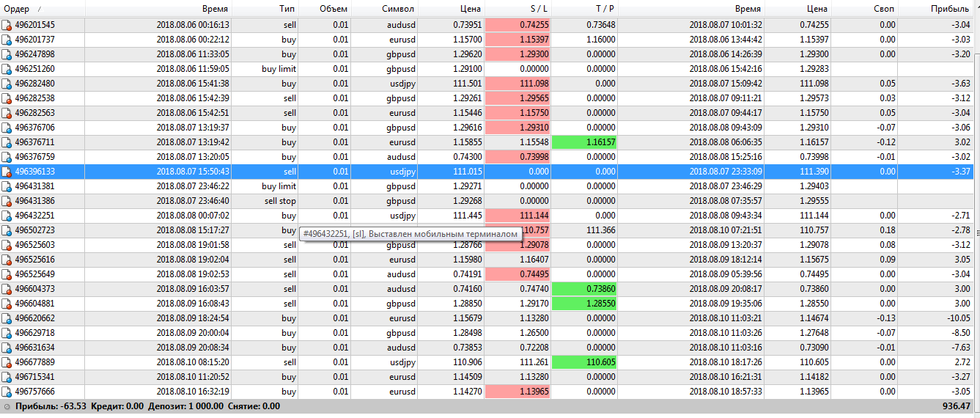Screen dimensions: 980x418
Task: Click the order icon for 496631634
Action: pyautogui.click(x=7, y=348)
